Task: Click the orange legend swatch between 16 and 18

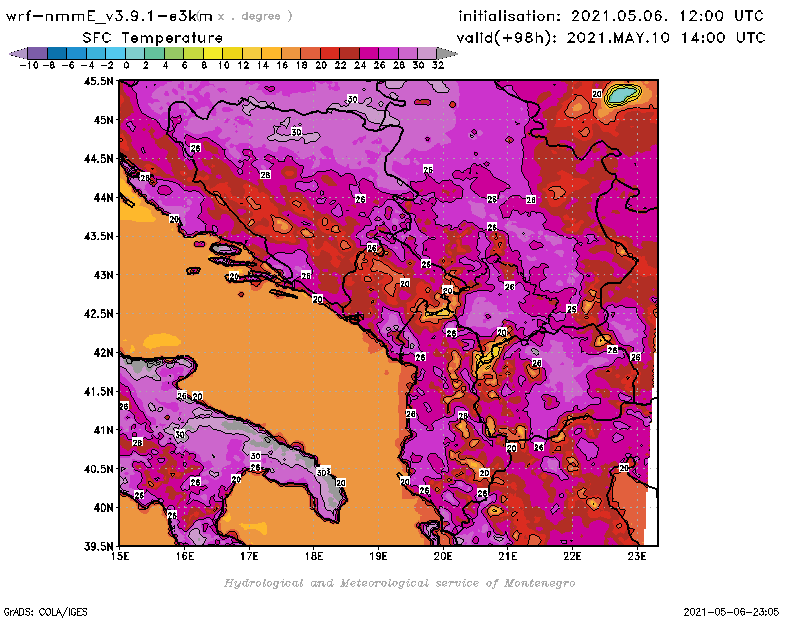Action: [290, 53]
